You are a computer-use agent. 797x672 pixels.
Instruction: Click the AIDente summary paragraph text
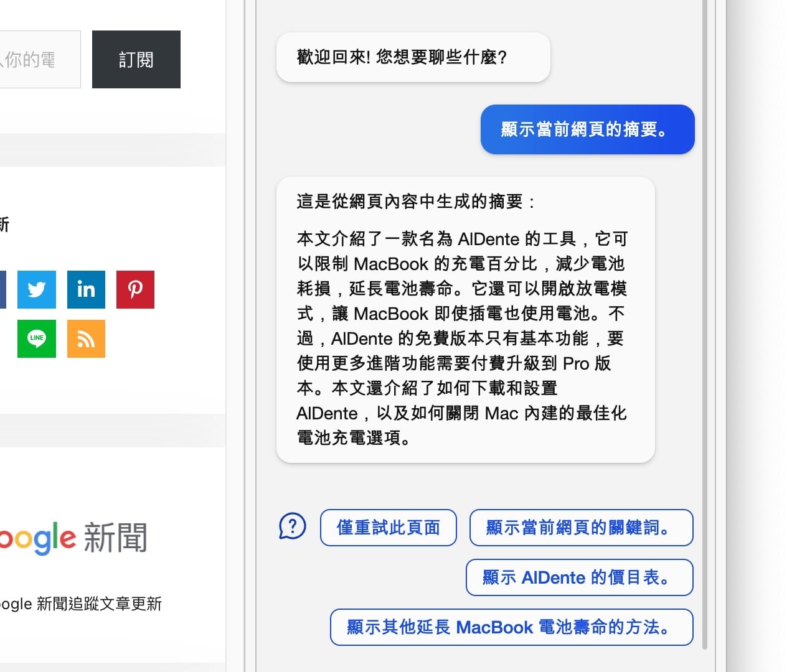[x=462, y=338]
